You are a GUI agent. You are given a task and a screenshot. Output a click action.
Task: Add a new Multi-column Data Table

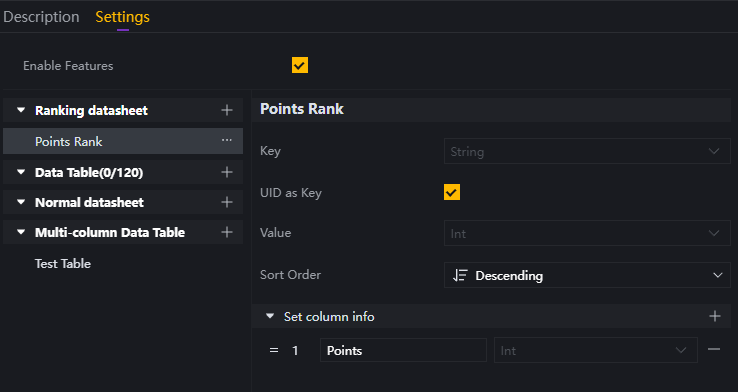tap(227, 232)
